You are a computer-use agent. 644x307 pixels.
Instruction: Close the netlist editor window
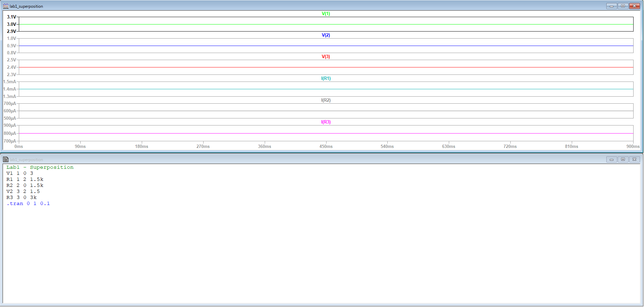click(634, 159)
